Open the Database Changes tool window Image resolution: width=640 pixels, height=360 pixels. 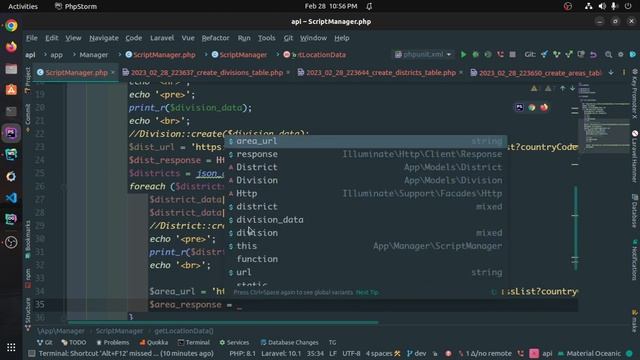tap(289, 342)
